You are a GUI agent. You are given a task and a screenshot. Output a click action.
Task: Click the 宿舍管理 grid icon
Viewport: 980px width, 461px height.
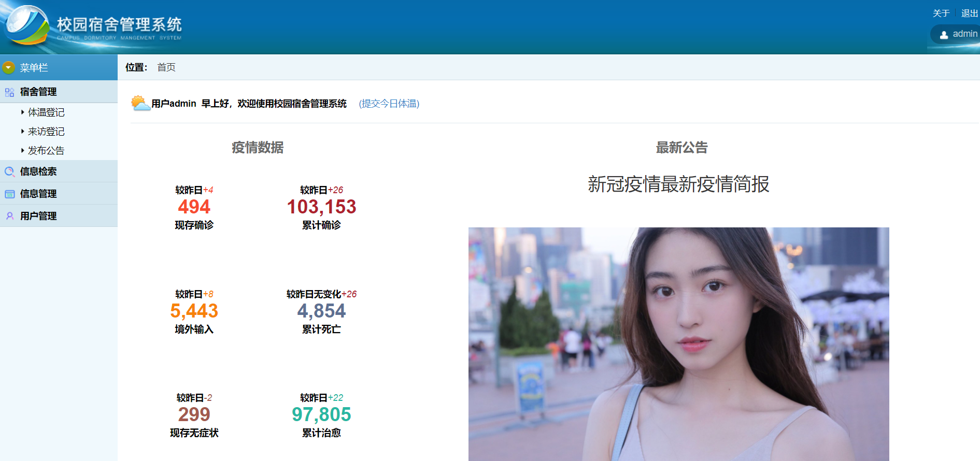click(9, 92)
